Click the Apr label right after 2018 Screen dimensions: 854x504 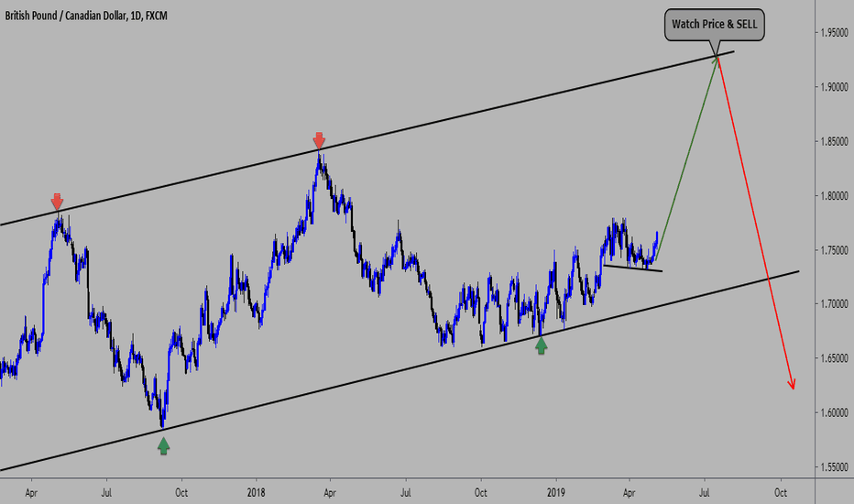click(330, 493)
